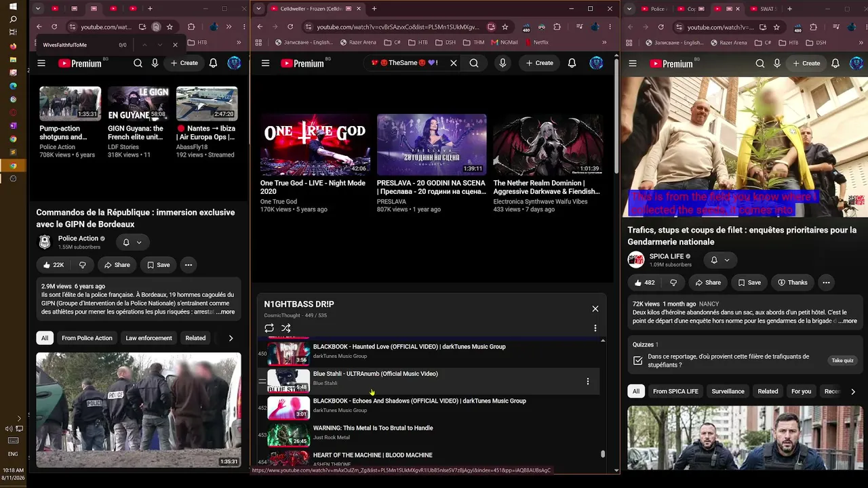Open the Windows Start menu
This screenshot has width=868, height=488.
(x=13, y=7)
